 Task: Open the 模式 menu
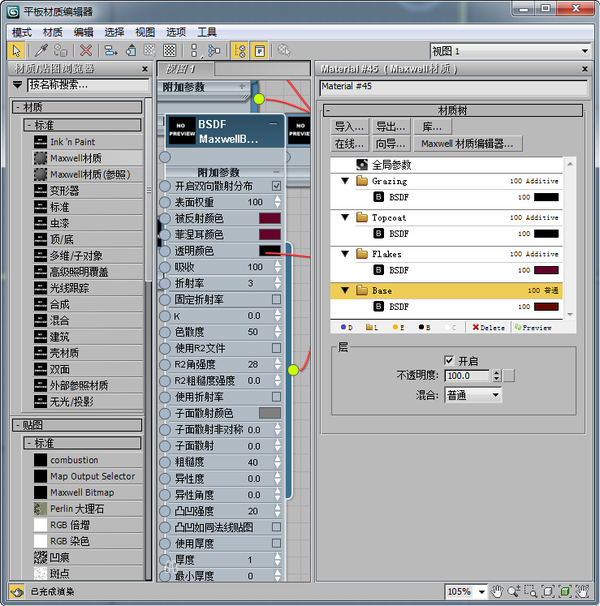(x=22, y=32)
